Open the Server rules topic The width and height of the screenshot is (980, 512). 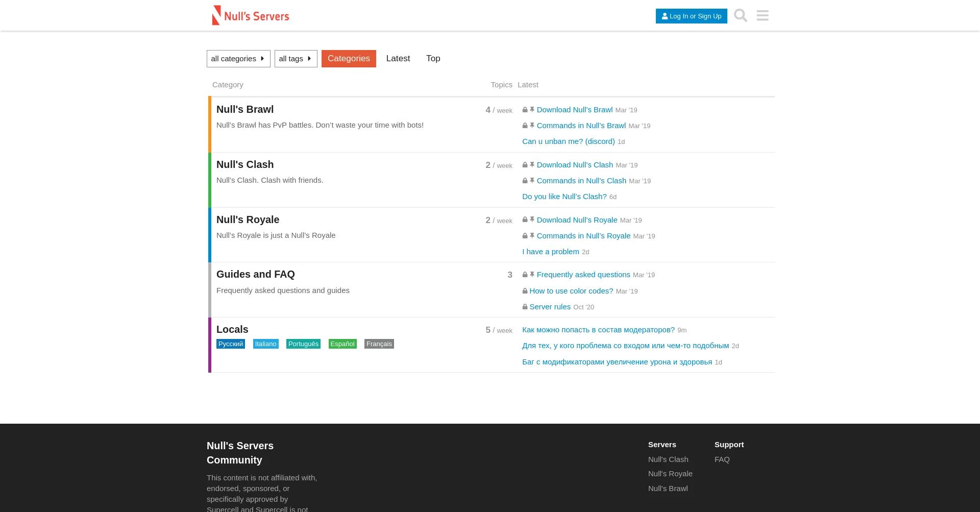point(550,307)
